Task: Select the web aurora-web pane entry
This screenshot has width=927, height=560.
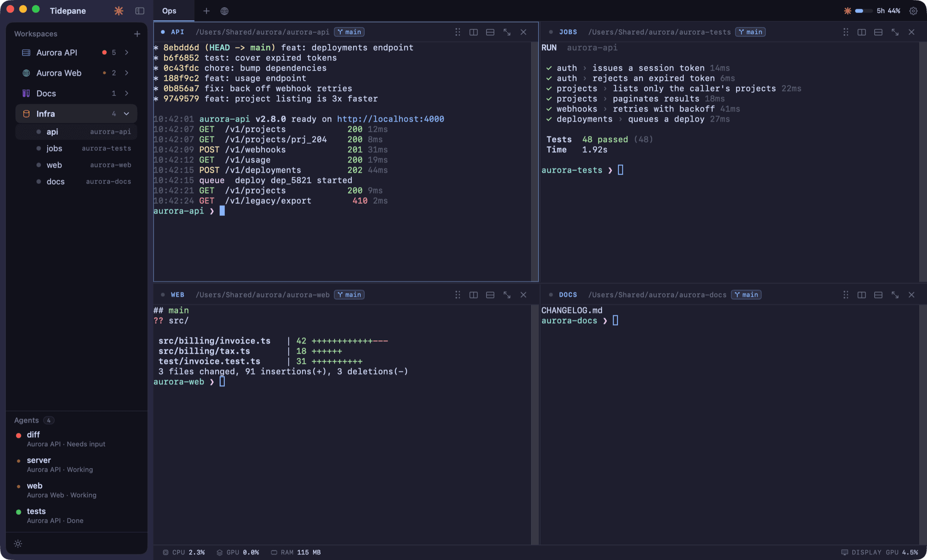Action: (x=76, y=165)
